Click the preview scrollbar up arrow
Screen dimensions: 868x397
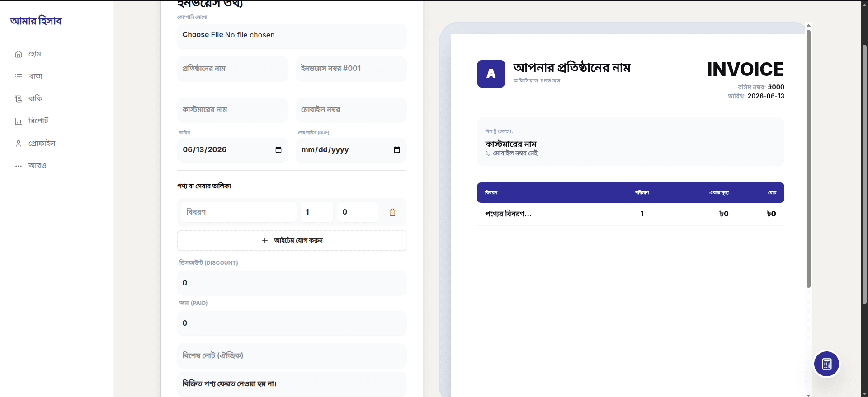coord(808,26)
